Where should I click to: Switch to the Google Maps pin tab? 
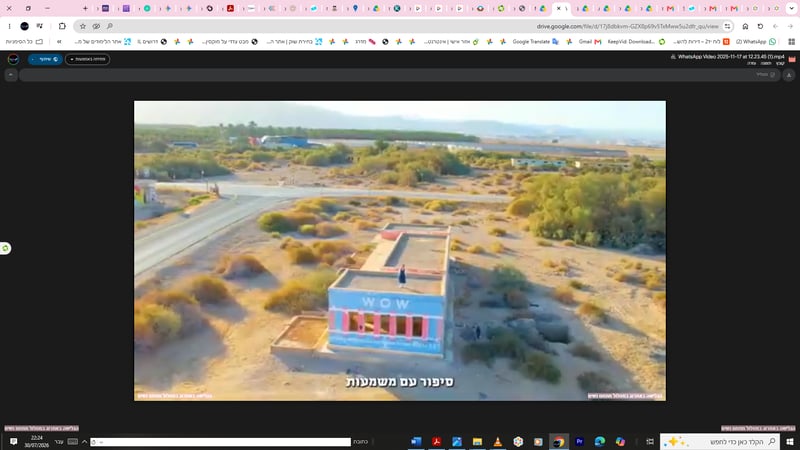(356, 8)
